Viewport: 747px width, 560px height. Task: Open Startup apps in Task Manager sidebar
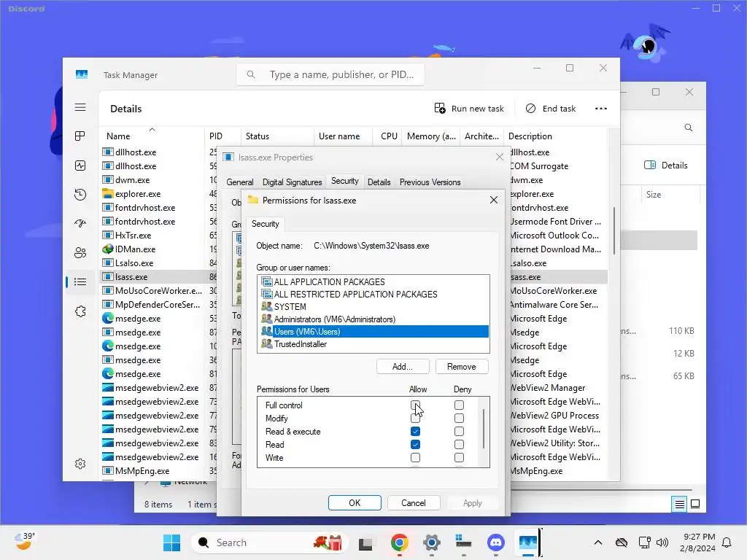click(80, 223)
